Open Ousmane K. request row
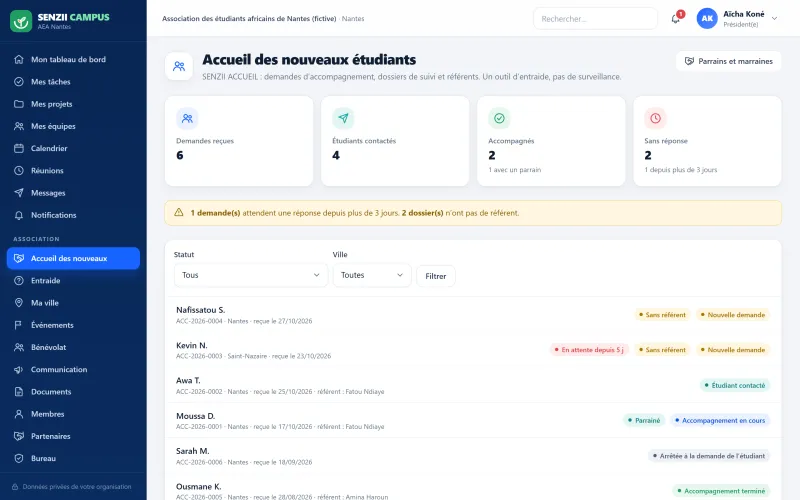The height and width of the screenshot is (500, 800). pos(473,489)
